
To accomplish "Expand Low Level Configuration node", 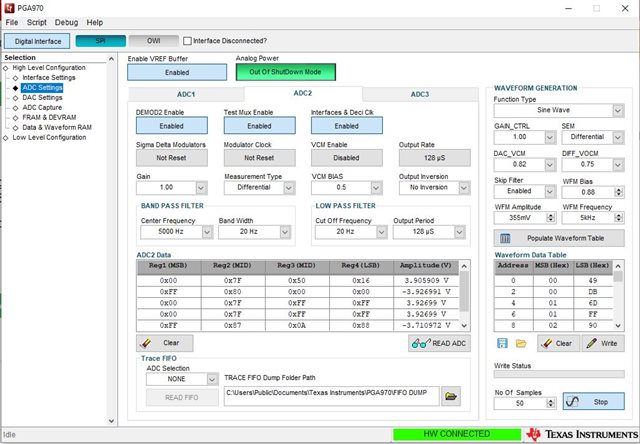I will [x=6, y=138].
